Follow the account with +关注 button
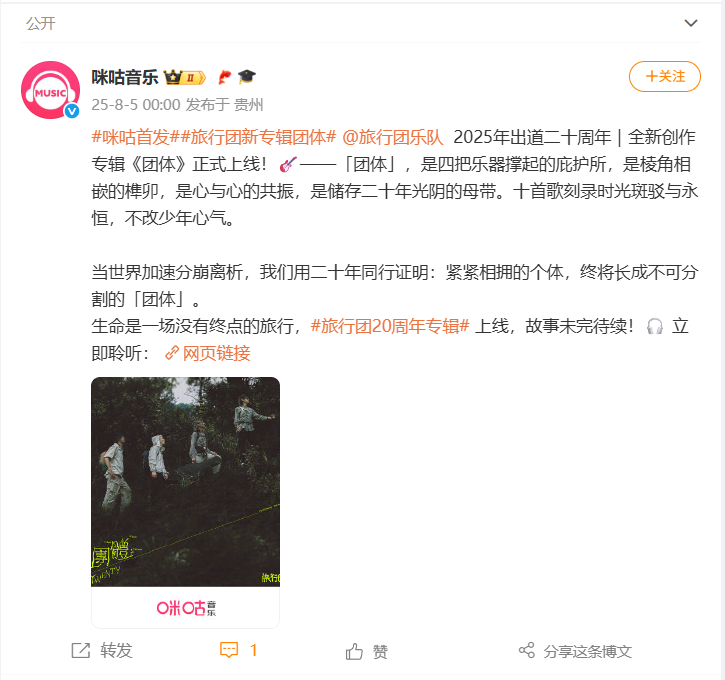This screenshot has height=680, width=725. click(665, 76)
